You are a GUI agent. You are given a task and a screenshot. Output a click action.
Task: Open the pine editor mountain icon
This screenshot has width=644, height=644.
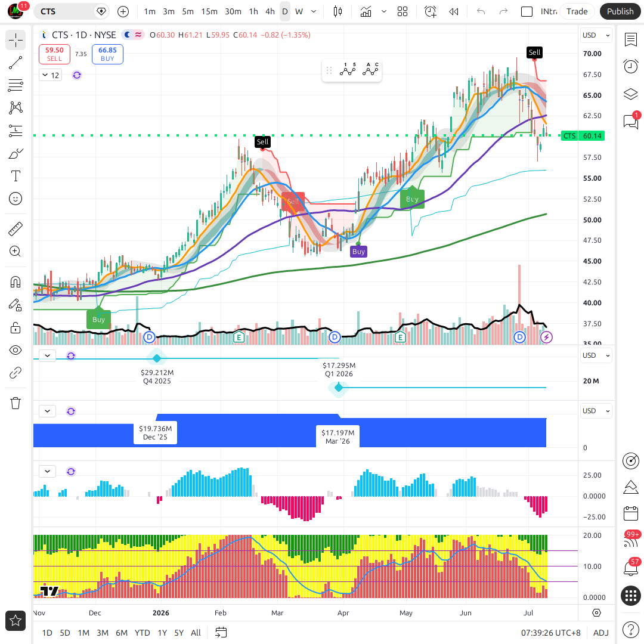pyautogui.click(x=631, y=487)
